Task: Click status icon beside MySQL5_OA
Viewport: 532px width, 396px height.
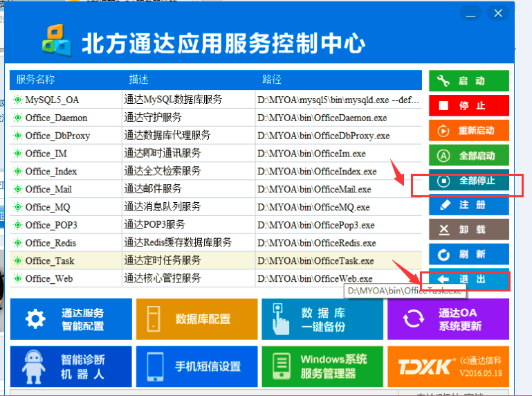Action: click(x=18, y=100)
